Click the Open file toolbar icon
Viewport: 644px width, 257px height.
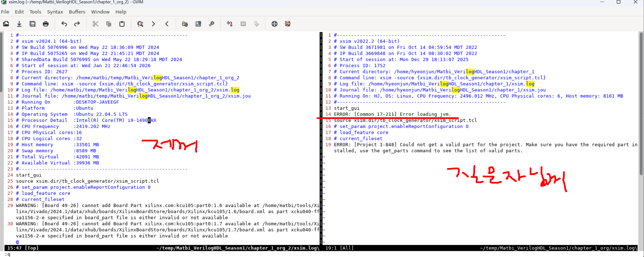click(x=6, y=24)
